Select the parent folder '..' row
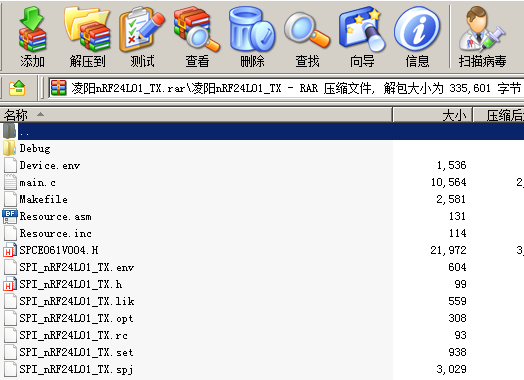The height and width of the screenshot is (380, 524). [x=262, y=131]
